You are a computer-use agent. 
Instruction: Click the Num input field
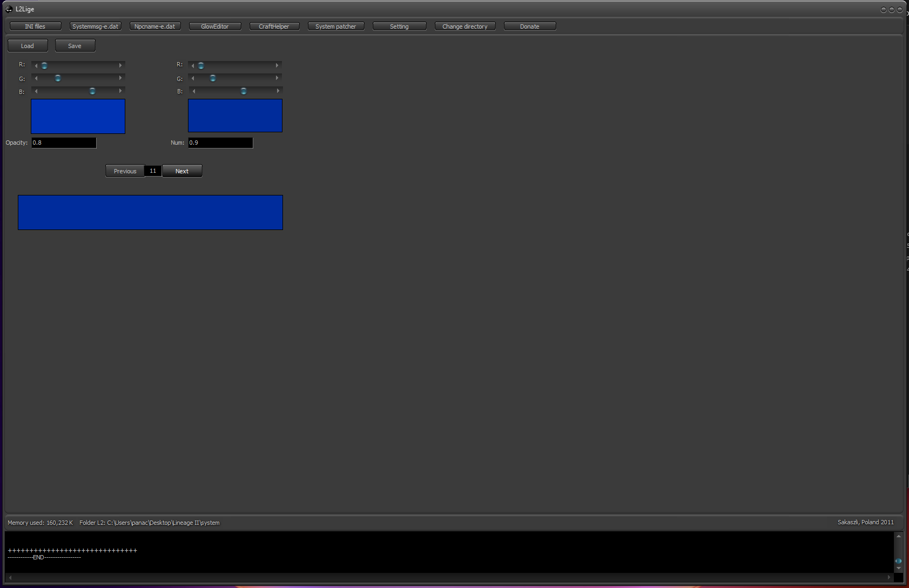pos(220,143)
